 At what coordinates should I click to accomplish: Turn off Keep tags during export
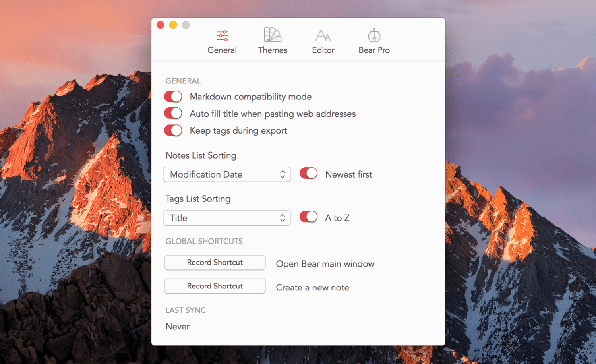point(173,130)
